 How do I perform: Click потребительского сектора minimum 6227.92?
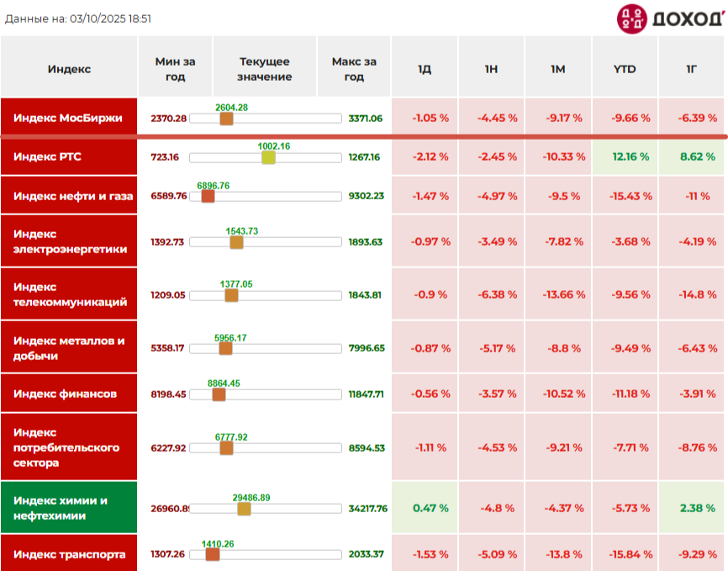[x=168, y=448]
